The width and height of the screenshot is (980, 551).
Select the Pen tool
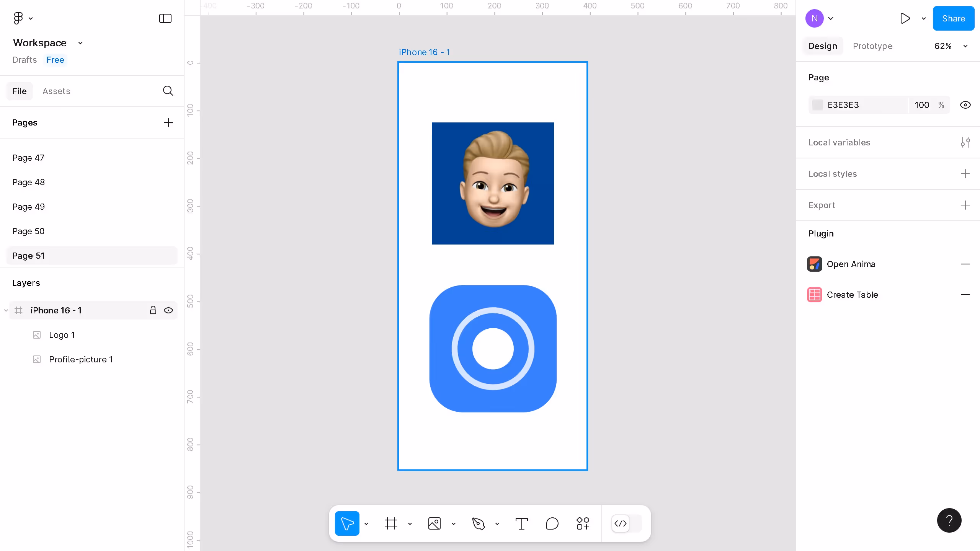pos(479,523)
